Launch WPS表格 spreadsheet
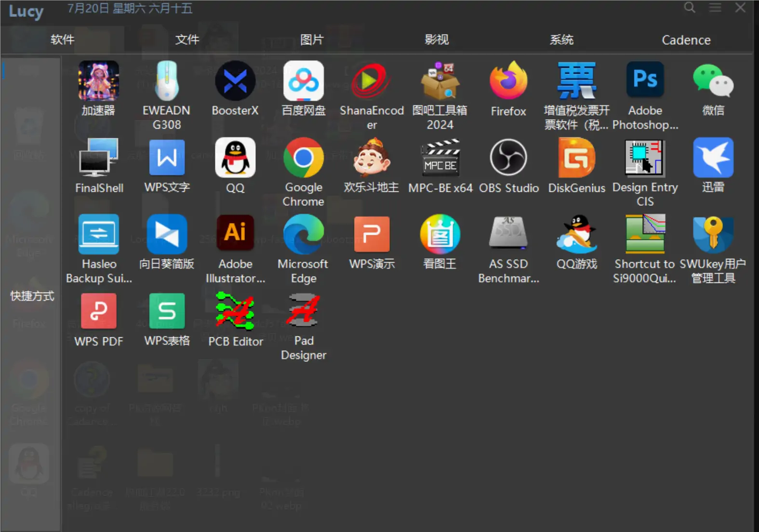759x532 pixels. tap(167, 311)
